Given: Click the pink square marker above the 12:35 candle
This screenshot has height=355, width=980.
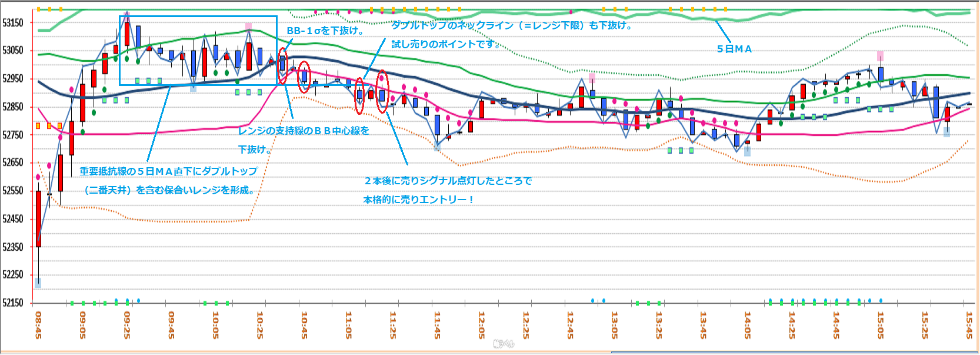Looking at the screenshot, I should point(592,78).
